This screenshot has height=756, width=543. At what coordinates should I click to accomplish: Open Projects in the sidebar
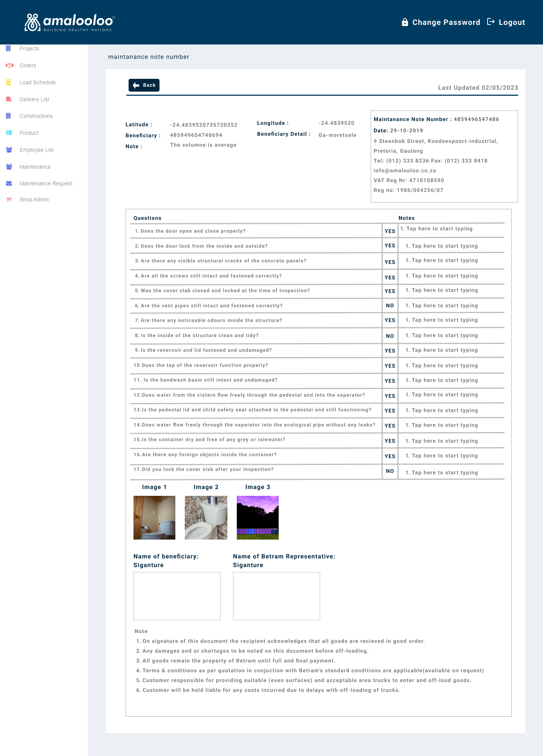pyautogui.click(x=29, y=48)
